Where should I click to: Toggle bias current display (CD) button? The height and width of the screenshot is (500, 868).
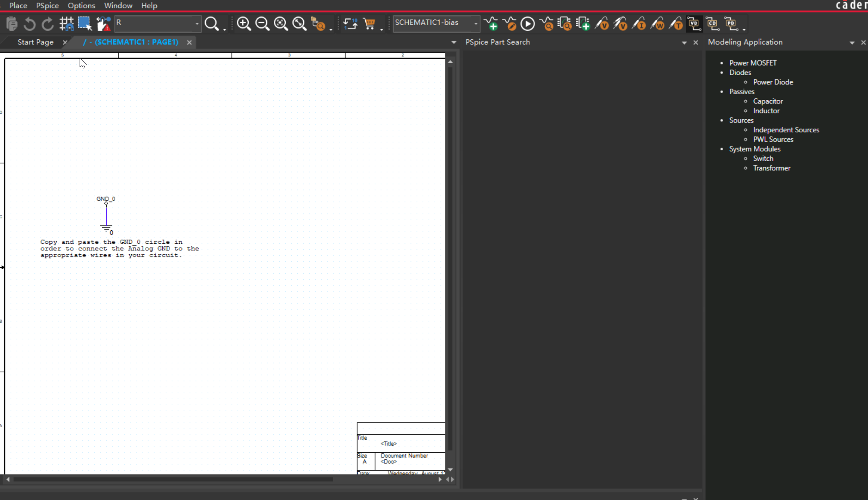[x=712, y=24]
